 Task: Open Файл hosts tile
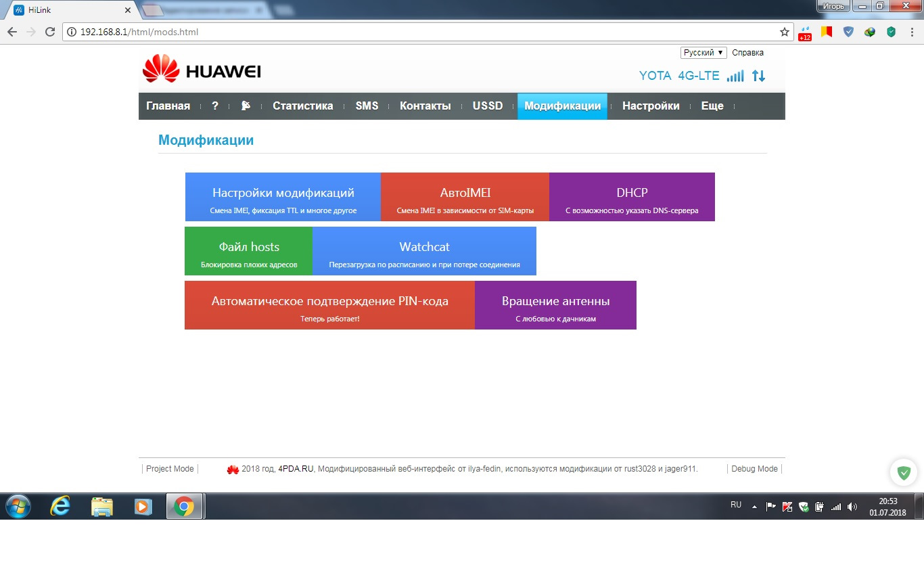pyautogui.click(x=249, y=251)
